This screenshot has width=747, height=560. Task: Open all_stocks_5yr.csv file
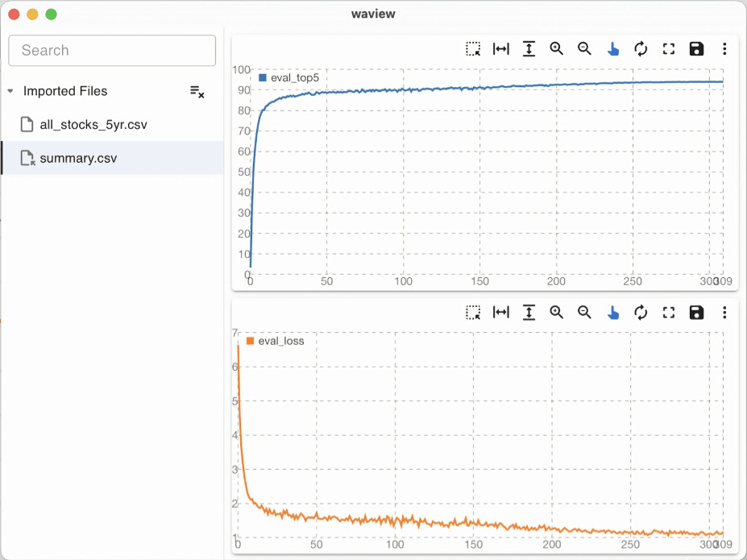112,125
